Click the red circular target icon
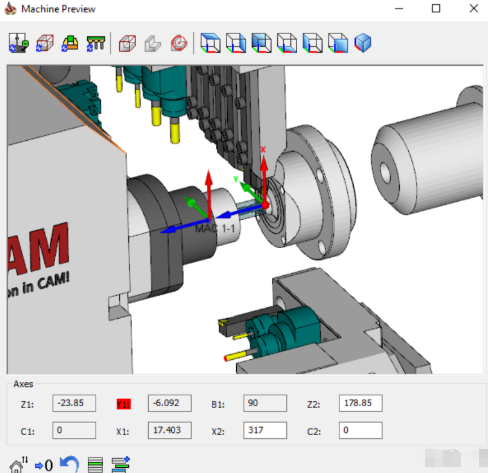Image resolution: width=488 pixels, height=473 pixels. coord(179,43)
